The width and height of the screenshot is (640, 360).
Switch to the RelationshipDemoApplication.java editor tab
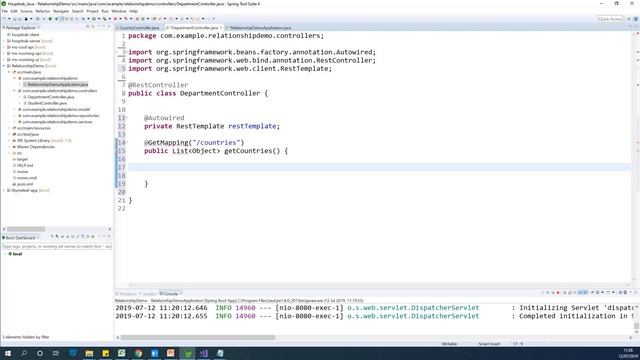260,28
